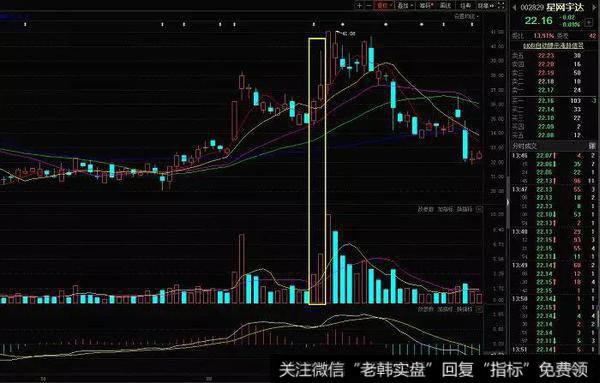Zoom in the K-line chart with plus icon
600x383 pixels.
[359, 5]
